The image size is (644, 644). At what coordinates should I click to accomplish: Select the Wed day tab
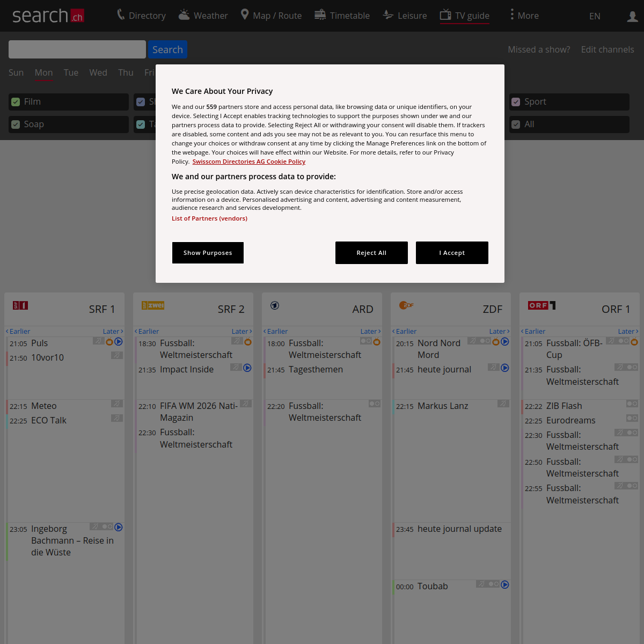(98, 72)
